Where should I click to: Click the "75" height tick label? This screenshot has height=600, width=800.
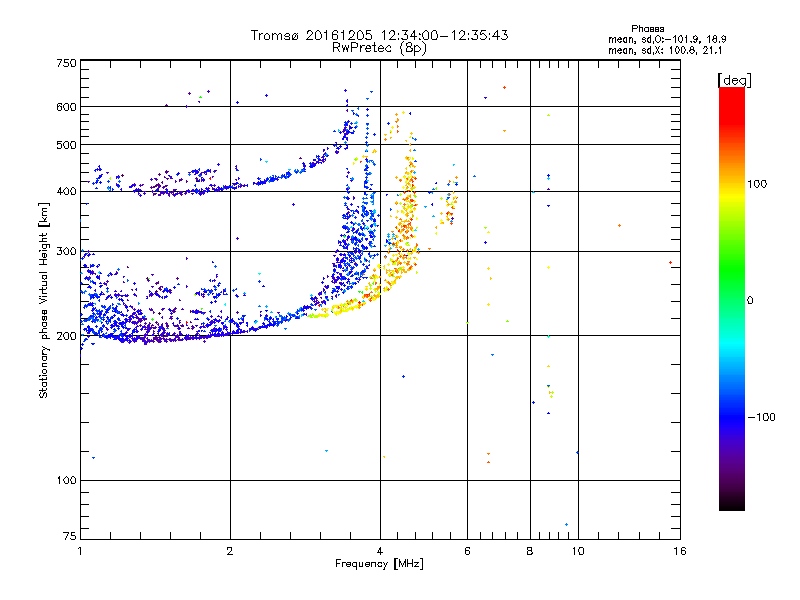[70, 536]
